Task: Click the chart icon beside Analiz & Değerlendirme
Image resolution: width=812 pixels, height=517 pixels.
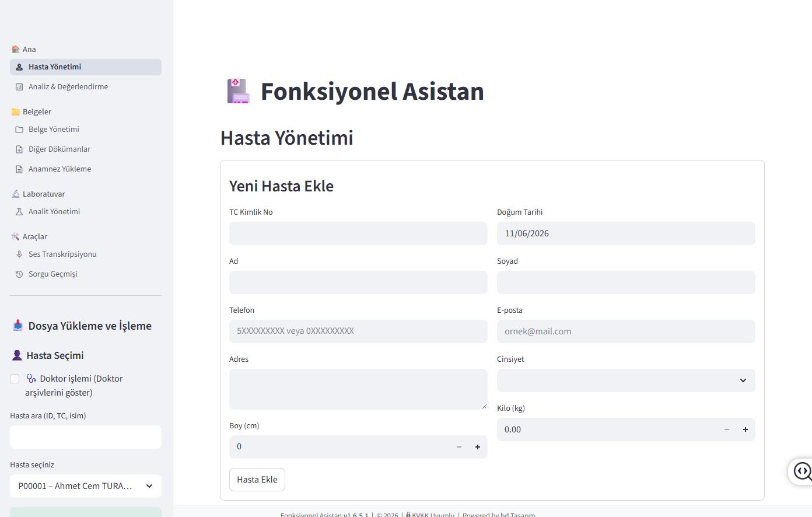Action: click(x=19, y=87)
